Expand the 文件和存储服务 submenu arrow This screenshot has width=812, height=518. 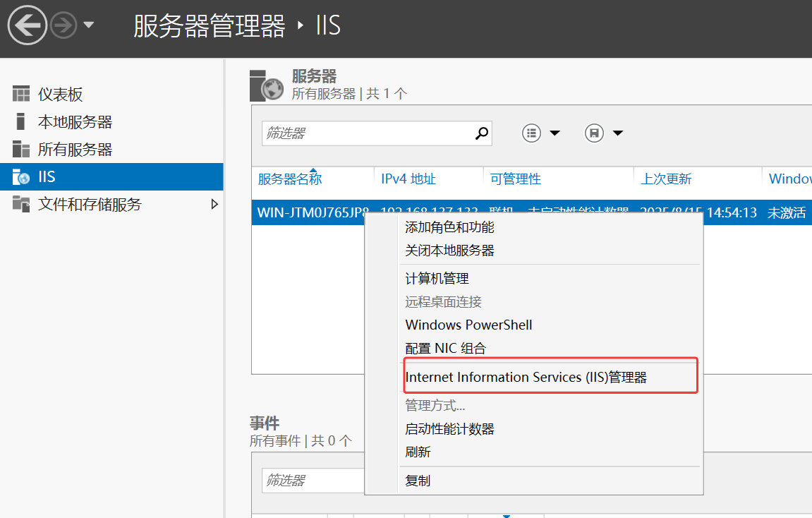click(214, 204)
